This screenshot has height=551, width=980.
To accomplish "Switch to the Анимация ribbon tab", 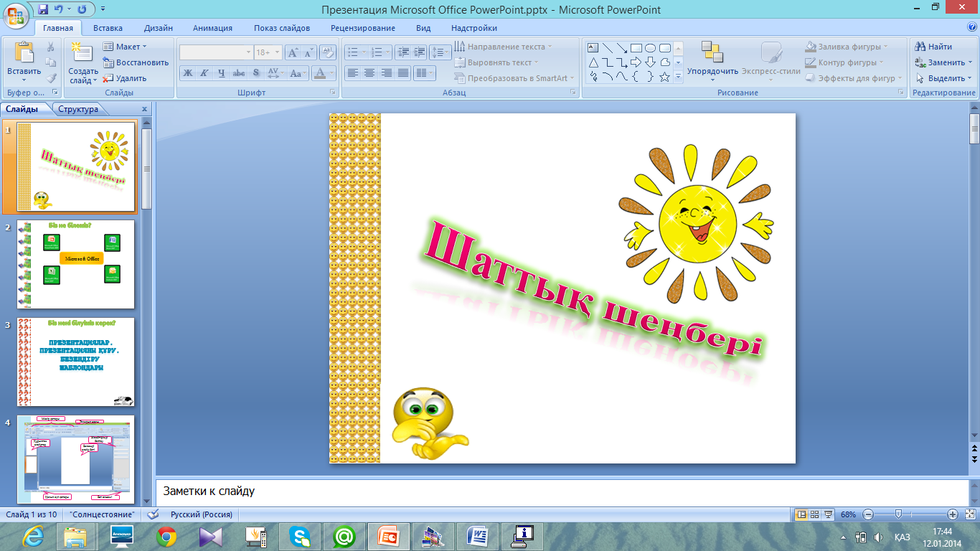I will (x=212, y=28).
